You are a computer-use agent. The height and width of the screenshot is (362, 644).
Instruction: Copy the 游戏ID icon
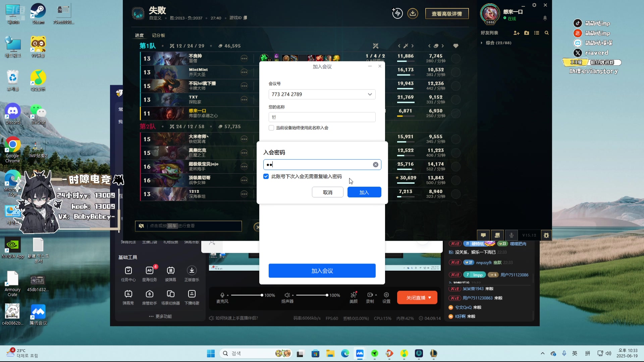(x=245, y=18)
